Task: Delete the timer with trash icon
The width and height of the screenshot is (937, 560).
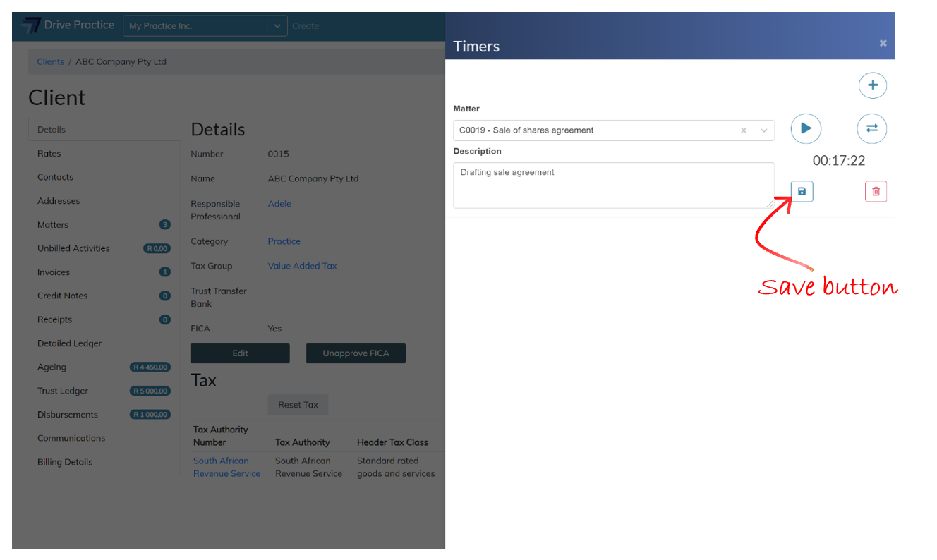Action: point(876,191)
